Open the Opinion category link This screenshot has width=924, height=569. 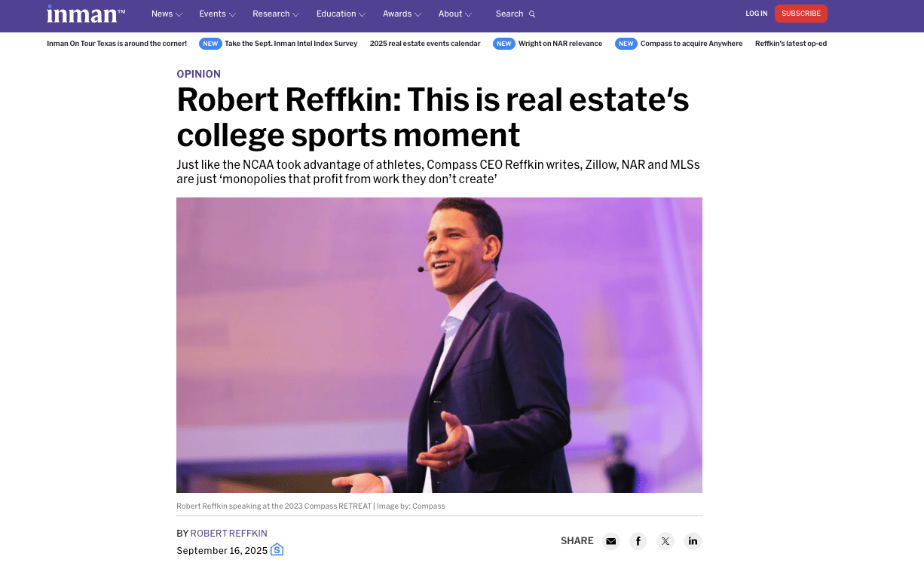click(199, 74)
